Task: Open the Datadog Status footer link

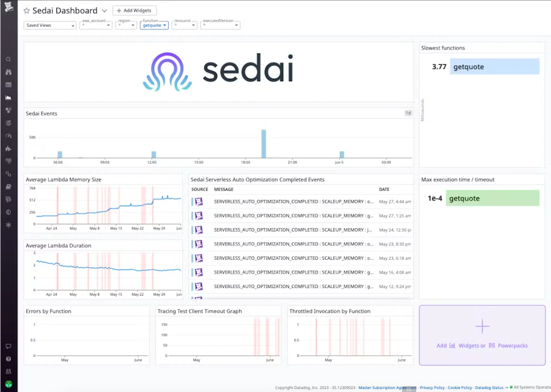Action: 489,388
